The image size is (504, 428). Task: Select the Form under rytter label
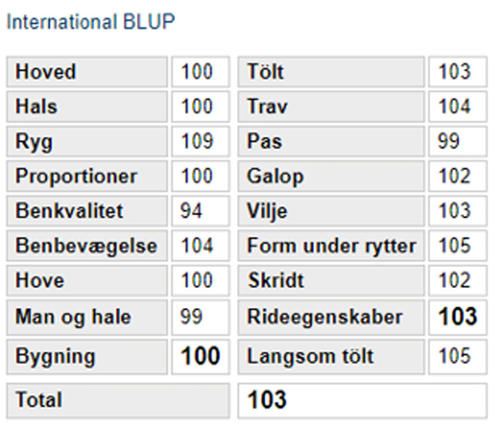coord(332,246)
